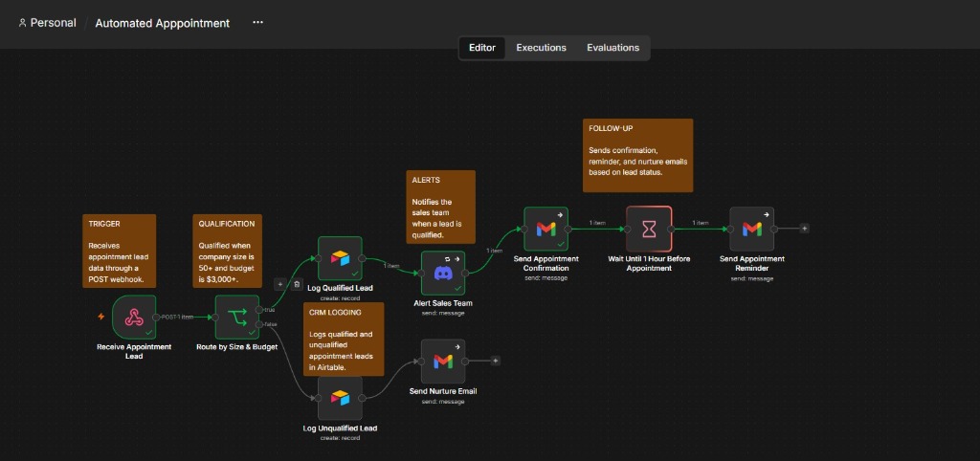Image resolution: width=980 pixels, height=461 pixels.
Task: Switch to the Editor tab
Action: click(482, 48)
